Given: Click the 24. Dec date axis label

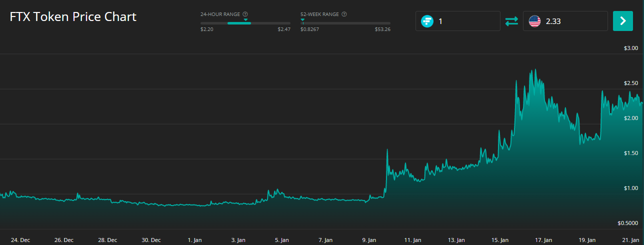Looking at the screenshot, I should 20,240.
